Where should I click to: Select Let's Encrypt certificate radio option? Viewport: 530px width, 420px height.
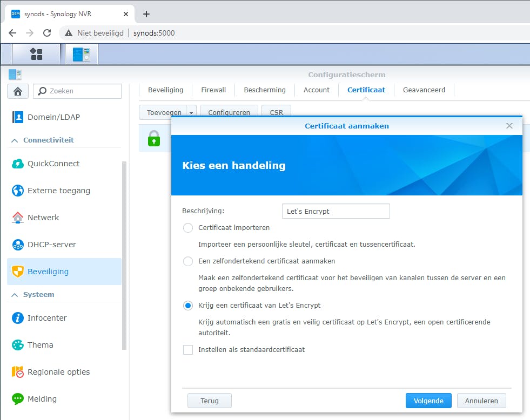tap(188, 306)
